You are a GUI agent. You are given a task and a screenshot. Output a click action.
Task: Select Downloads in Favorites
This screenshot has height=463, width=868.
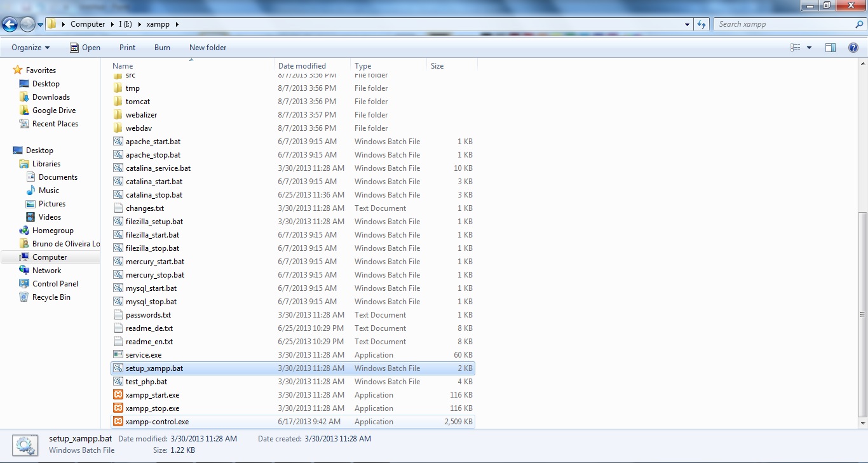(51, 97)
